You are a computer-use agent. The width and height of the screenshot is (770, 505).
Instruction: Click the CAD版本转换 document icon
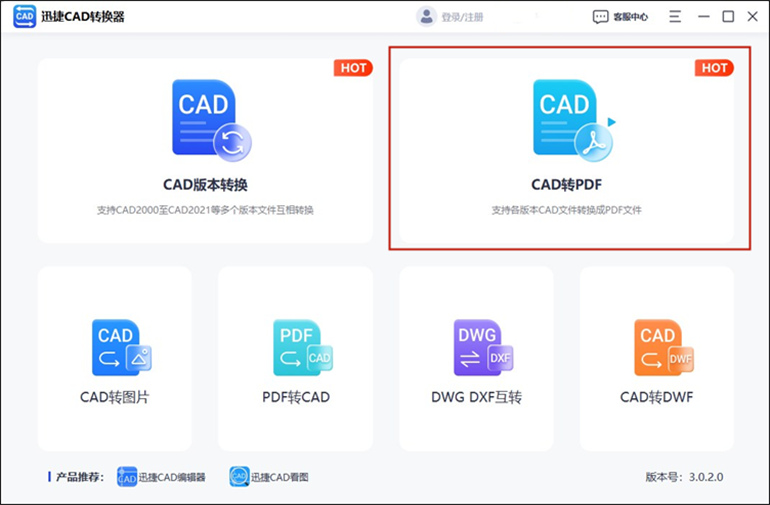(212, 120)
